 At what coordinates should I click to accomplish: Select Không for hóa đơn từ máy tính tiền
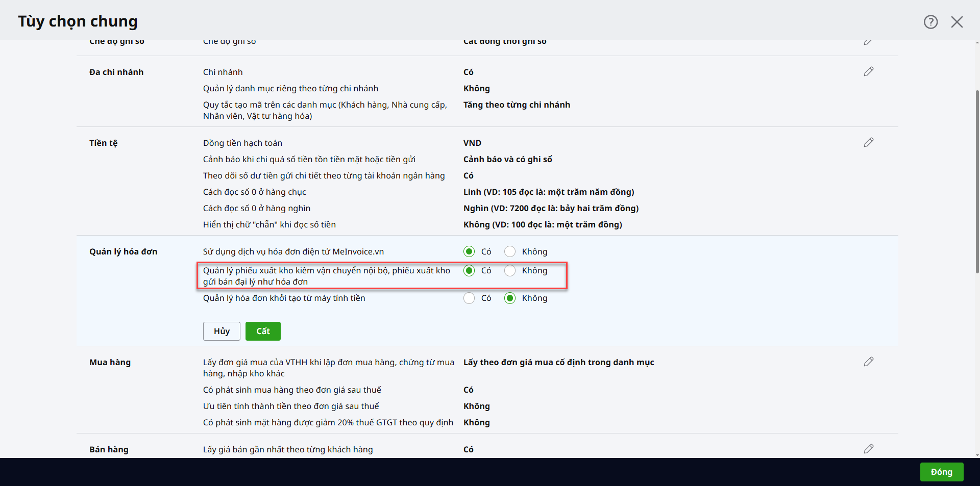[510, 298]
